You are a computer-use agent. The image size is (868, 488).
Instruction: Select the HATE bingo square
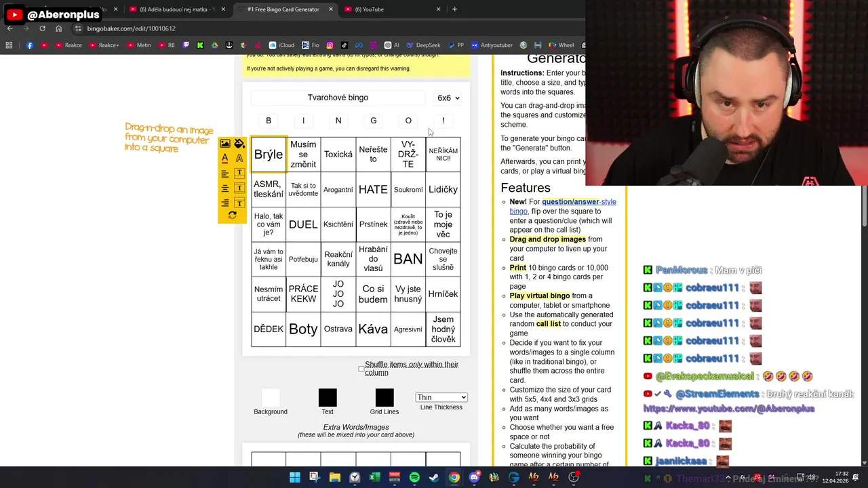[373, 190]
